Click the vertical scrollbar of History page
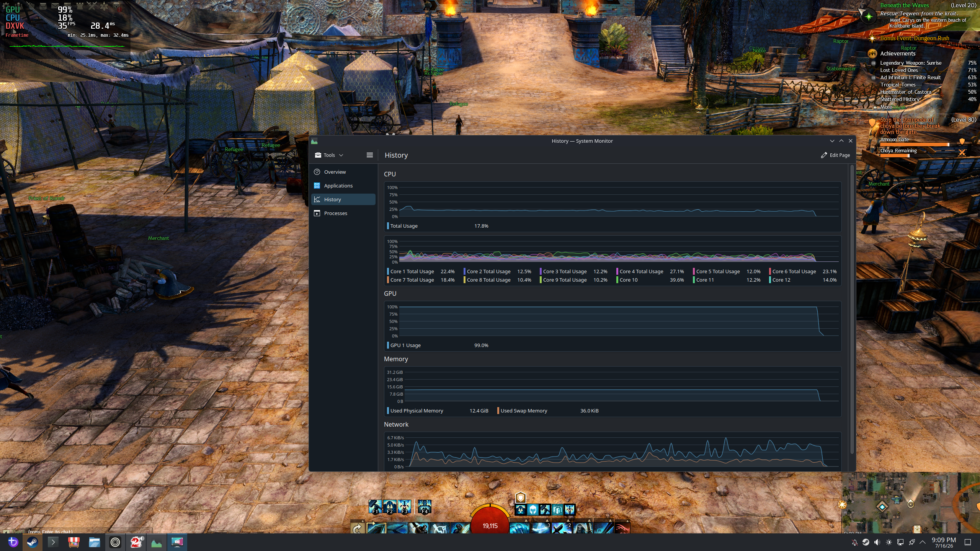 852,309
